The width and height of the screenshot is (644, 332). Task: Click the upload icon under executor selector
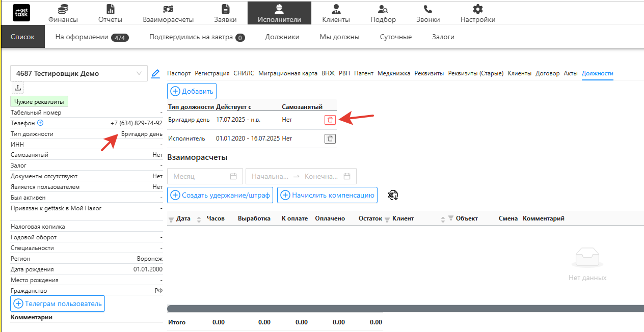(18, 88)
